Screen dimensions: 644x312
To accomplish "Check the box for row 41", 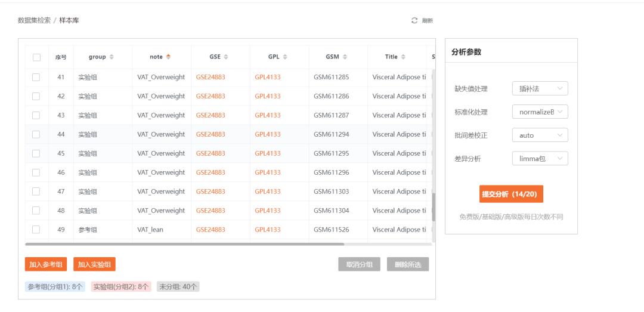I will click(36, 77).
